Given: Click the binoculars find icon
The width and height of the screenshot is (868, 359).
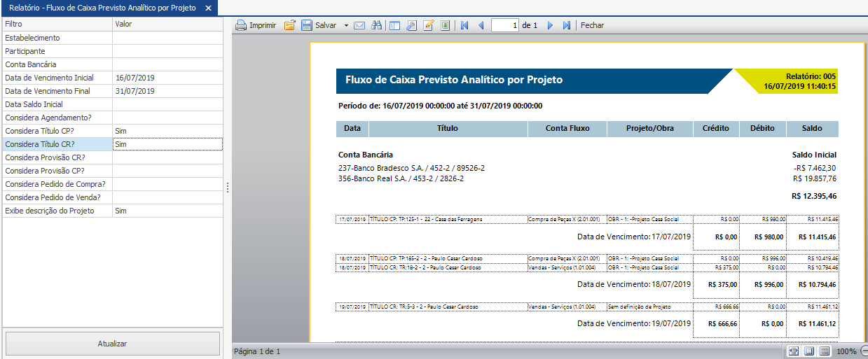Looking at the screenshot, I should (376, 25).
